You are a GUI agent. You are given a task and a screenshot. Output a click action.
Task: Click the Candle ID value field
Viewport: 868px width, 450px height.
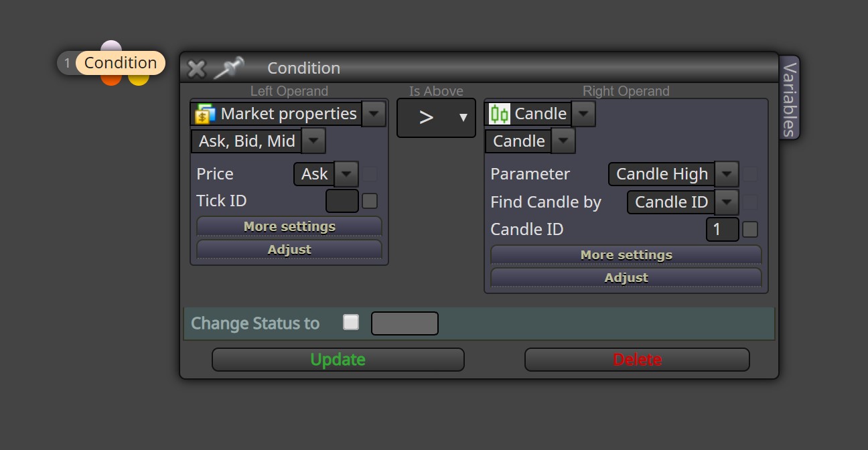(723, 230)
